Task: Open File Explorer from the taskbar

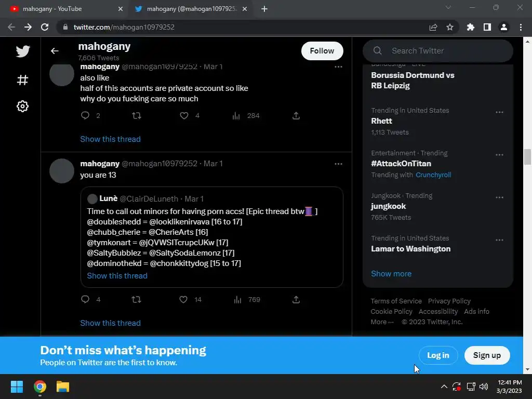Action: tap(63, 387)
